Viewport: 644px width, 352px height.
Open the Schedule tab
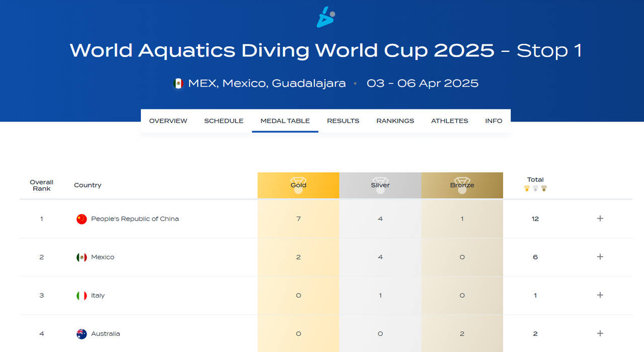tap(224, 121)
